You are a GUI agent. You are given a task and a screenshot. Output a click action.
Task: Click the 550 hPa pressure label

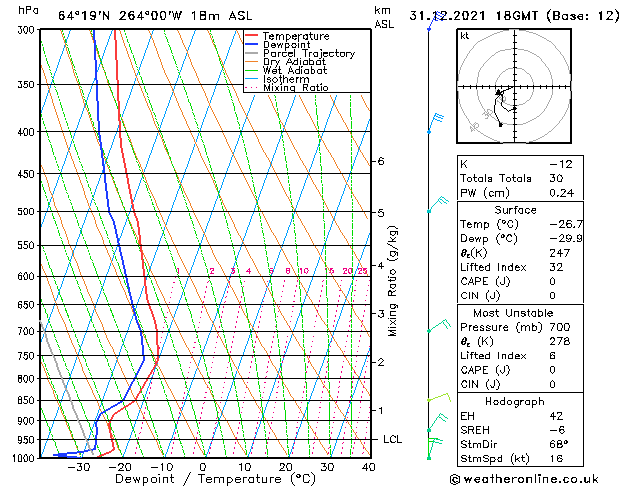point(28,245)
